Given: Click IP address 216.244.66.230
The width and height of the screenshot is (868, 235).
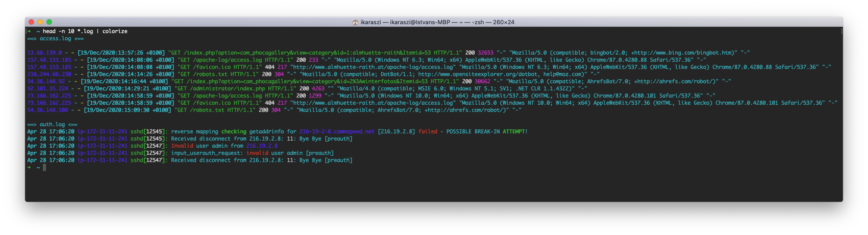Looking at the screenshot, I should click(x=49, y=74).
